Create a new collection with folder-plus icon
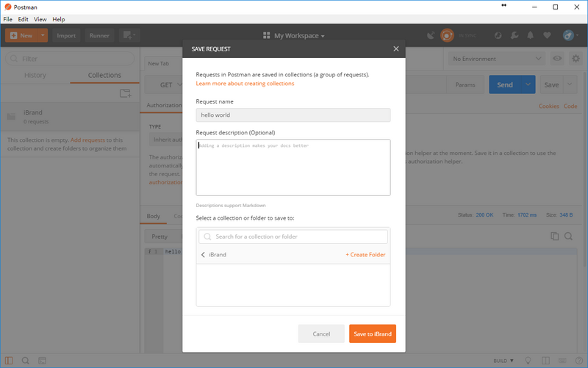 coord(125,93)
